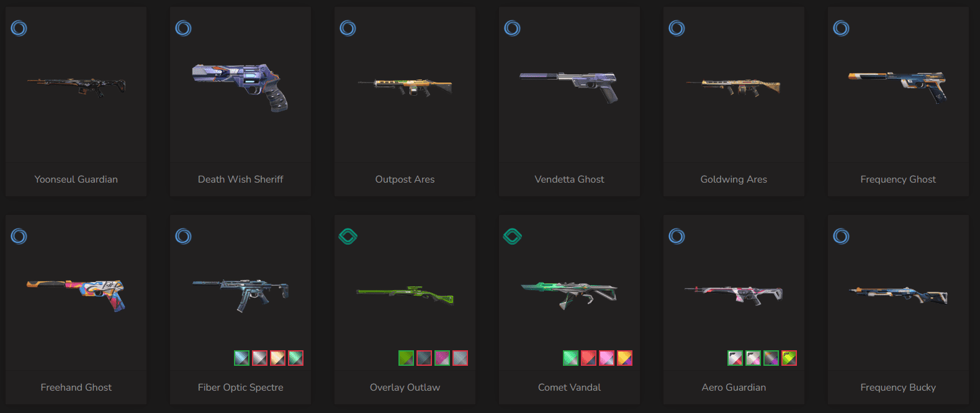Open the Overlay Outlaw rifle image

pyautogui.click(x=405, y=294)
